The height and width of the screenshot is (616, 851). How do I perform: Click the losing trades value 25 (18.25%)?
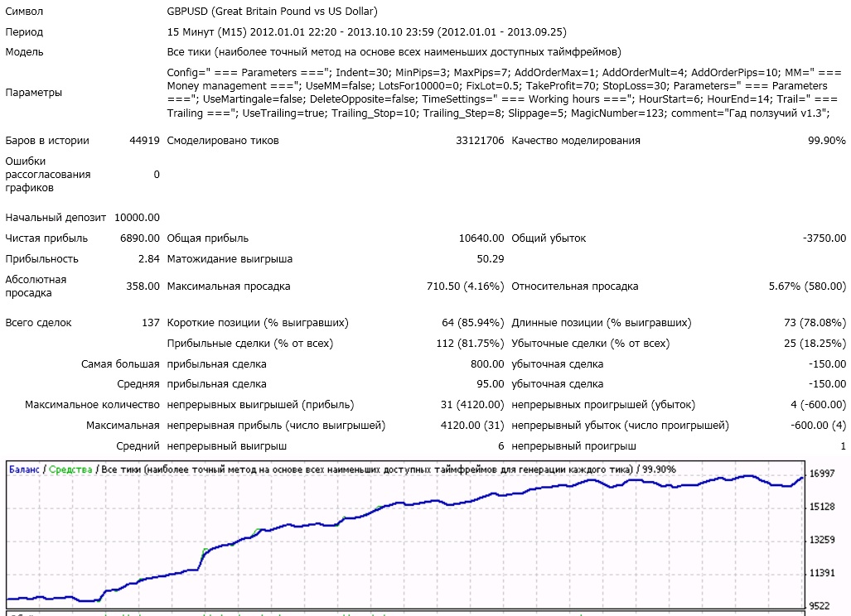coord(815,344)
